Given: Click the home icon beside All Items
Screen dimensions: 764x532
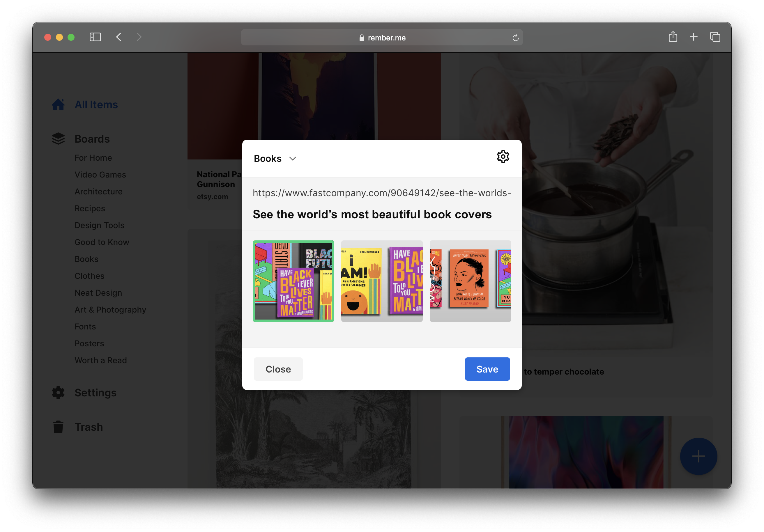Looking at the screenshot, I should [58, 104].
